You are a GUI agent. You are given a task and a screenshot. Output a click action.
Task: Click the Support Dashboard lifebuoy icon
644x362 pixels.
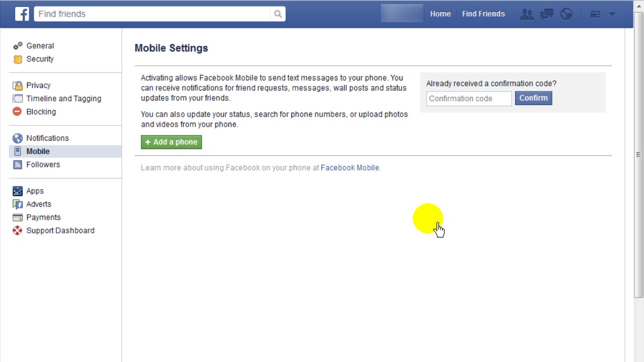pyautogui.click(x=18, y=231)
